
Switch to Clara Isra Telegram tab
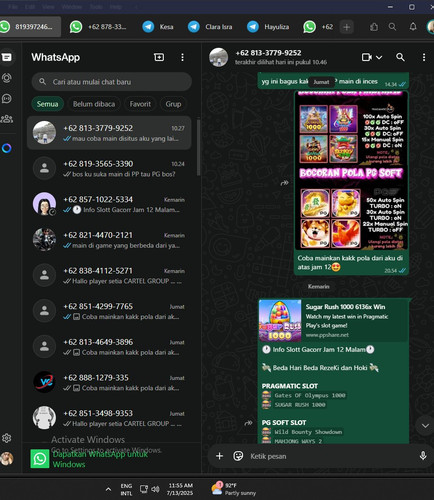pyautogui.click(x=210, y=27)
